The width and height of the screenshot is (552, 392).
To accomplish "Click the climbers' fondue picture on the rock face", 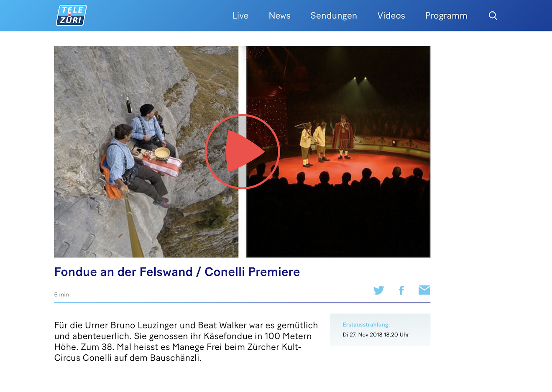I will click(146, 152).
